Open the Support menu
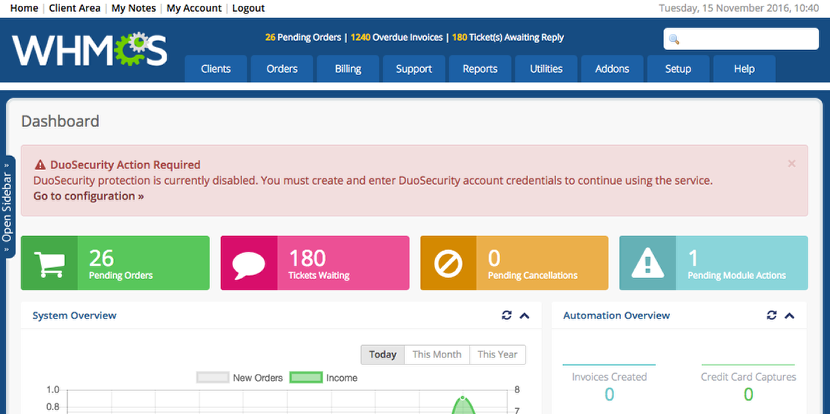Image resolution: width=830 pixels, height=414 pixels. pos(414,69)
